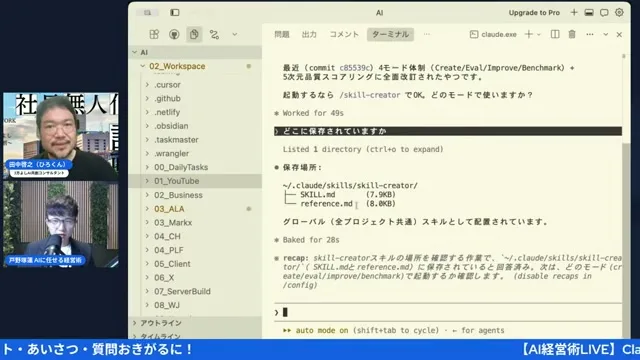Select the ターミナル tab

(390, 34)
